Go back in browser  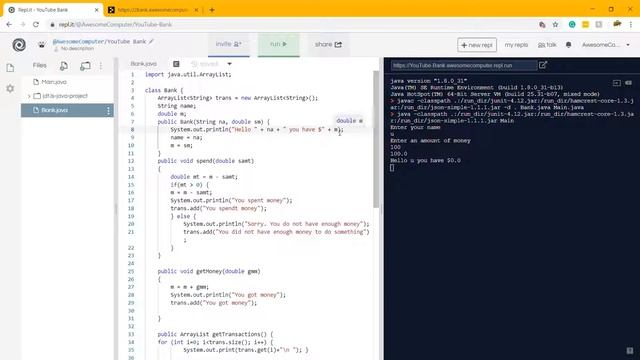coord(9,24)
